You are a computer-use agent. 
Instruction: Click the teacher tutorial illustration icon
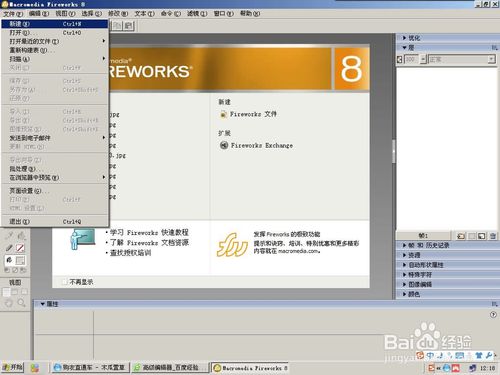pyautogui.click(x=82, y=239)
